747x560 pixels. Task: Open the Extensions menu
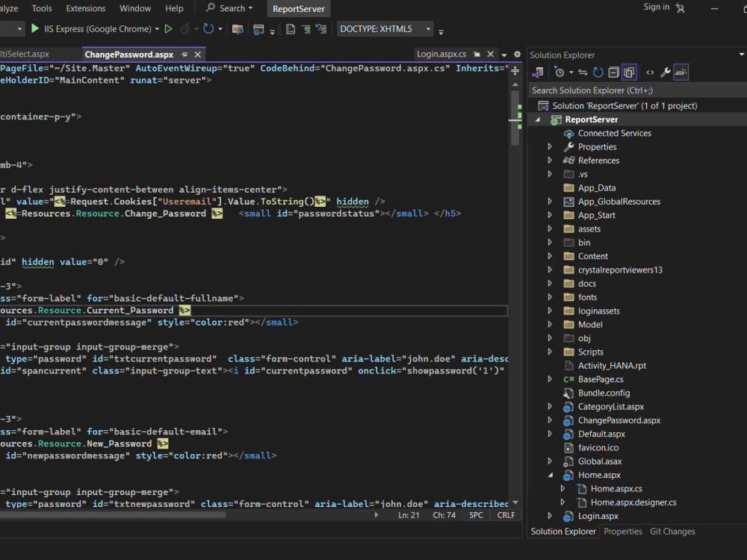pos(85,8)
